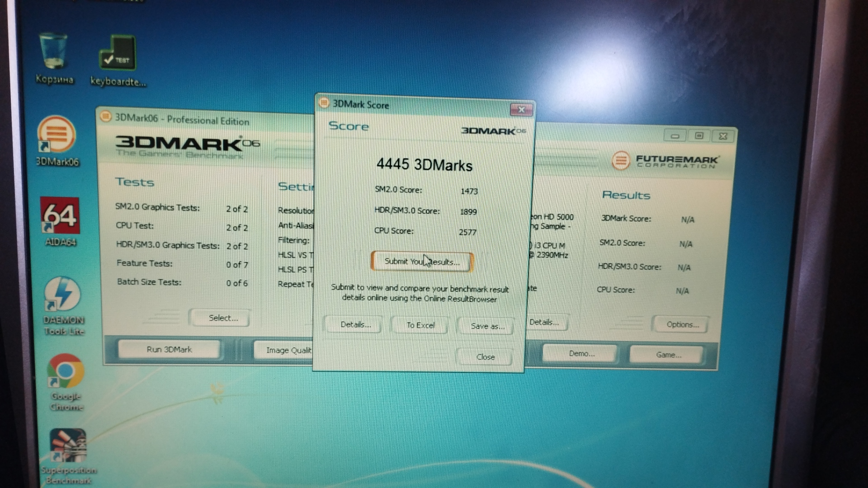This screenshot has height=488, width=868.
Task: Click CPU Test label under Tests
Action: (135, 225)
